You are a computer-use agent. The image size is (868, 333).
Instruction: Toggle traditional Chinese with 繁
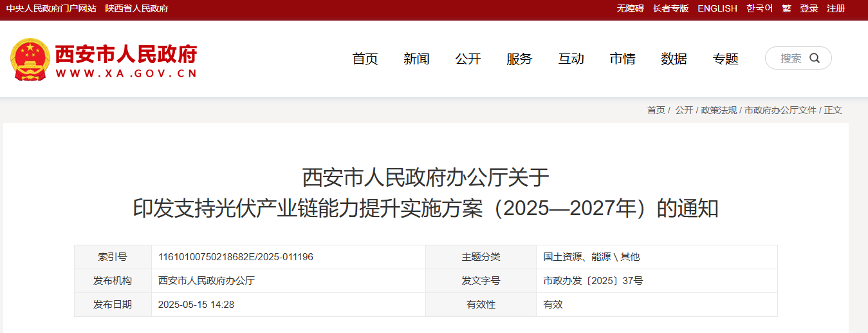pos(786,8)
